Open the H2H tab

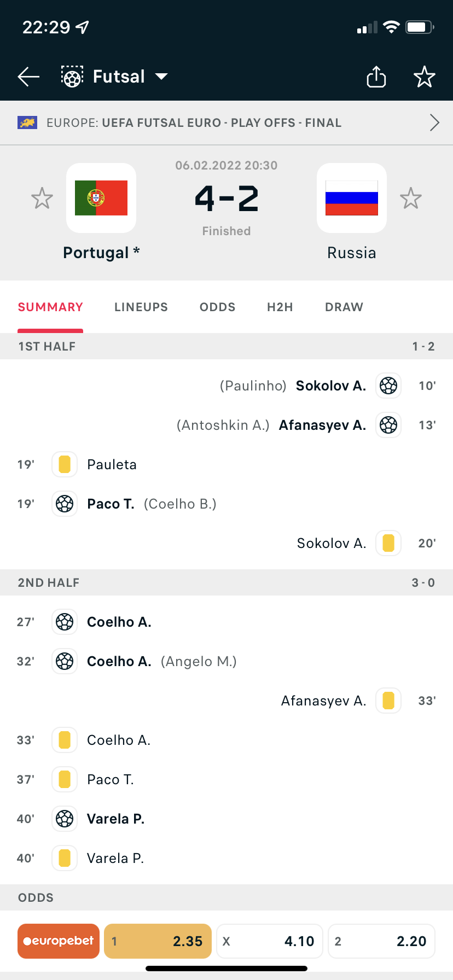point(280,307)
